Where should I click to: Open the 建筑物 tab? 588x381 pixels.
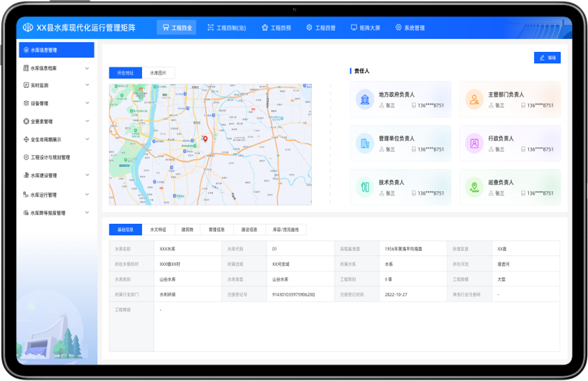187,230
